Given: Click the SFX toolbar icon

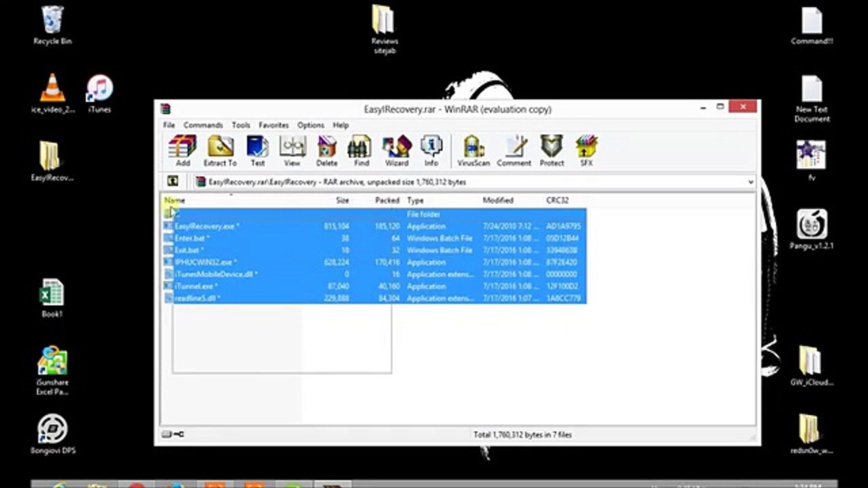Looking at the screenshot, I should pos(586,150).
